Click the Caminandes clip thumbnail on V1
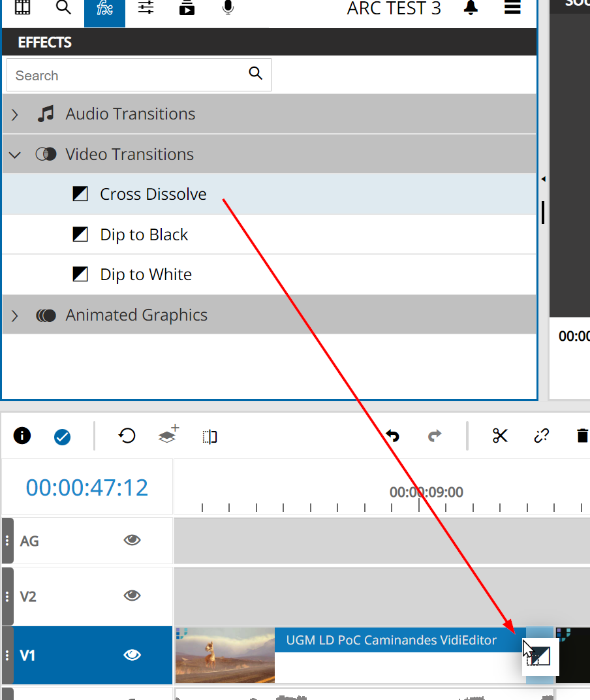This screenshot has height=700, width=590. click(225, 655)
